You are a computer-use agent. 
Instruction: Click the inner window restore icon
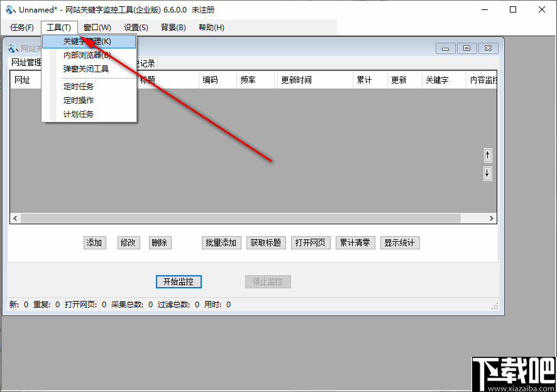click(x=466, y=48)
